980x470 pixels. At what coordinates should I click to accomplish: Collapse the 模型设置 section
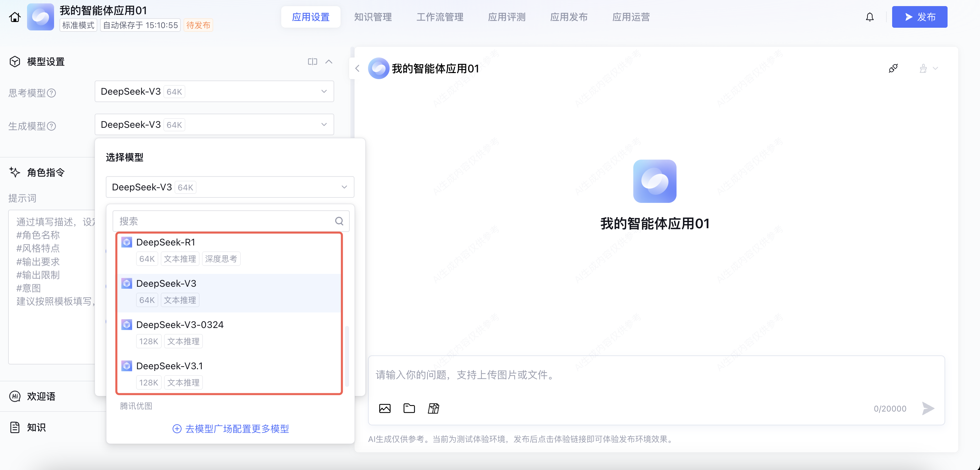point(329,62)
